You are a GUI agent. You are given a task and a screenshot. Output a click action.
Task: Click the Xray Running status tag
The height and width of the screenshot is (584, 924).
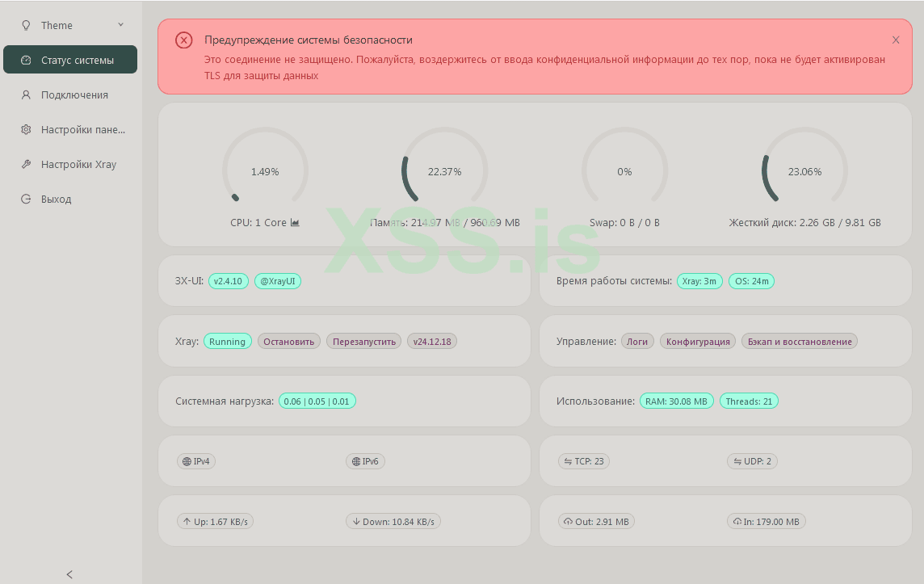point(228,341)
